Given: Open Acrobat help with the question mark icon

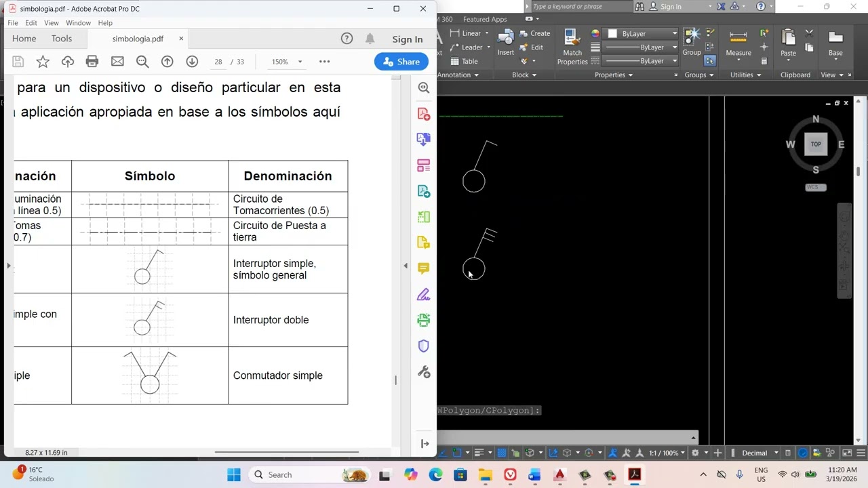Looking at the screenshot, I should point(347,39).
